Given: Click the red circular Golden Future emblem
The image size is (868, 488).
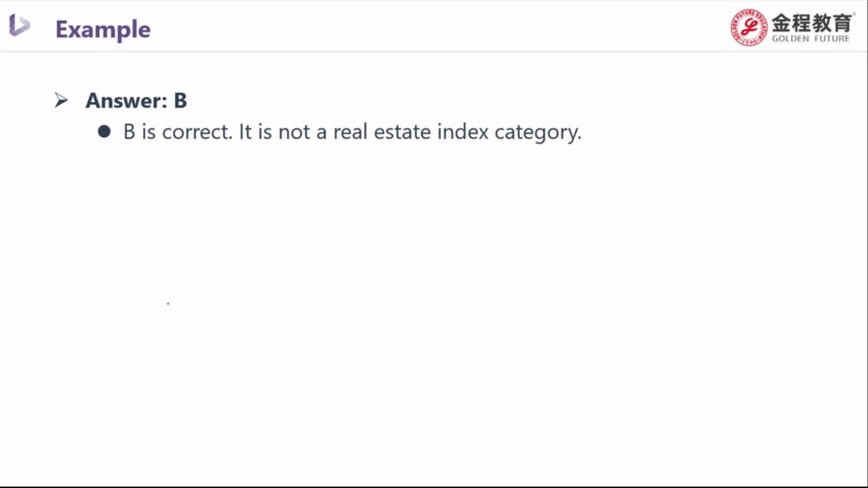Looking at the screenshot, I should tap(749, 27).
